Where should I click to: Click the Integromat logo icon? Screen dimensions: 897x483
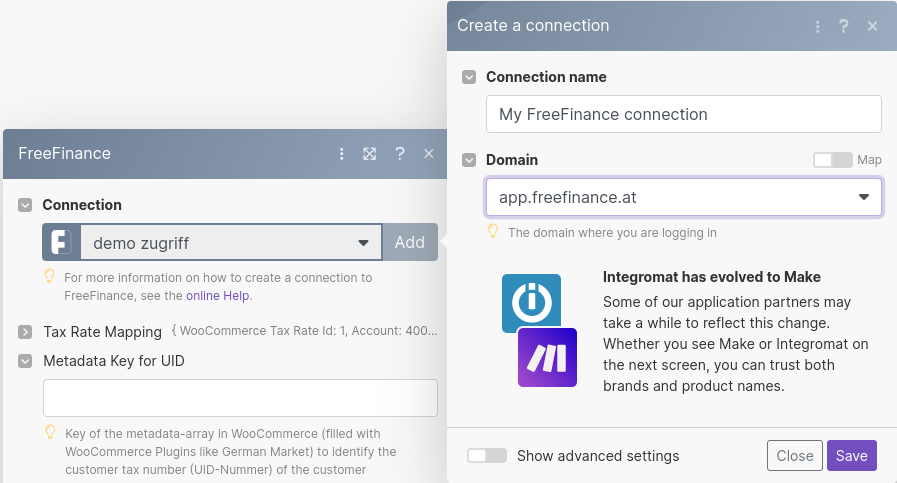(x=531, y=303)
